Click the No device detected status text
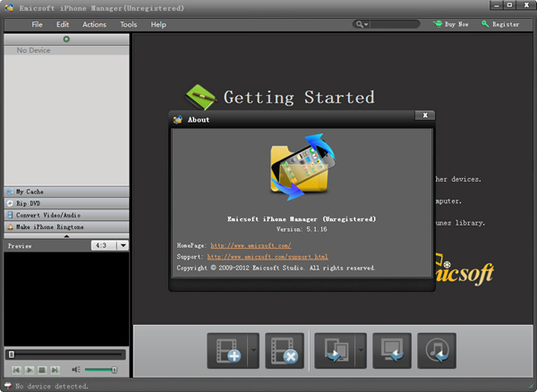The height and width of the screenshot is (392, 537). (x=52, y=386)
